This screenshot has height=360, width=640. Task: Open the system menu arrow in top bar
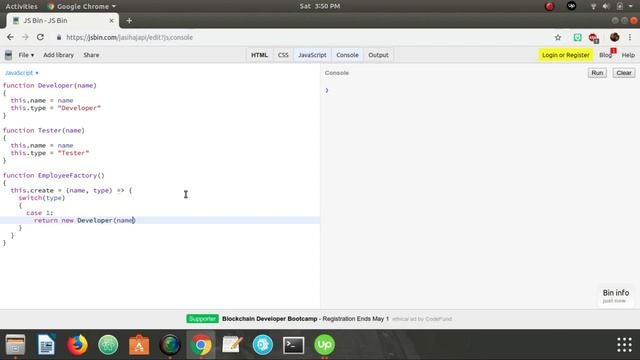coord(631,6)
